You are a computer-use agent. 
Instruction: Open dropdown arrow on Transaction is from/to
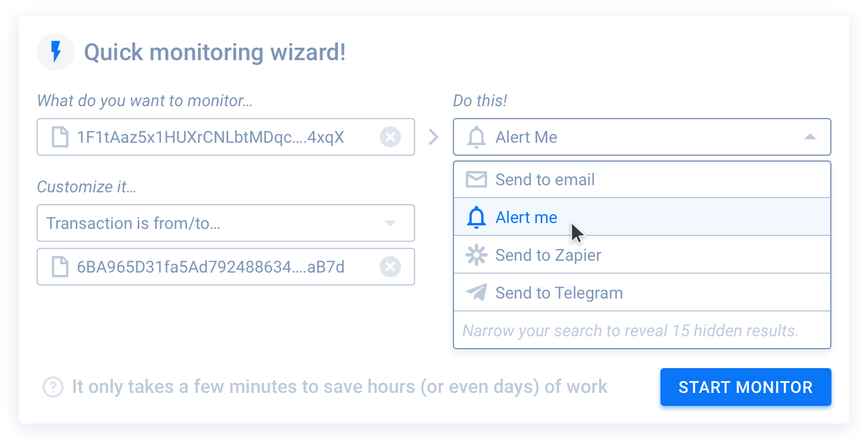coord(389,223)
